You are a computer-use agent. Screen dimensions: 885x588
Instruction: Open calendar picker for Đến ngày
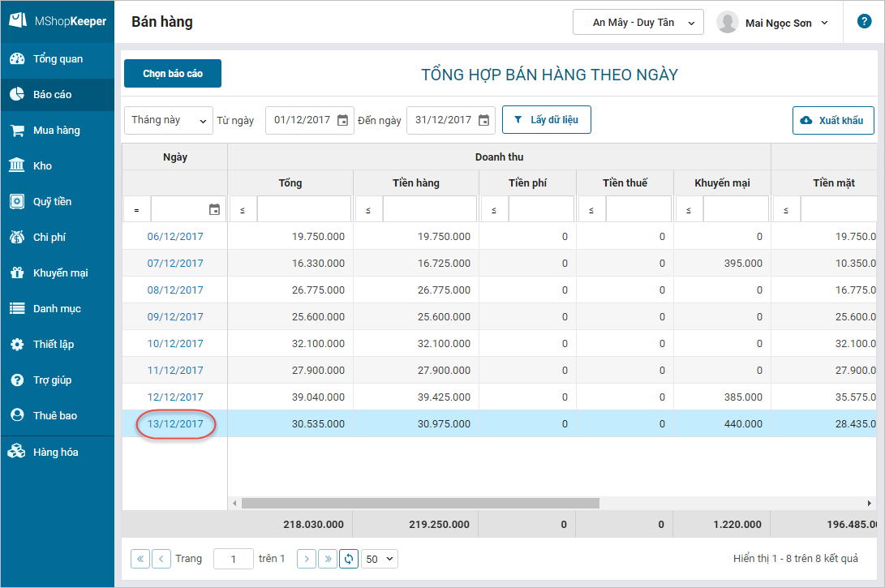(x=483, y=120)
